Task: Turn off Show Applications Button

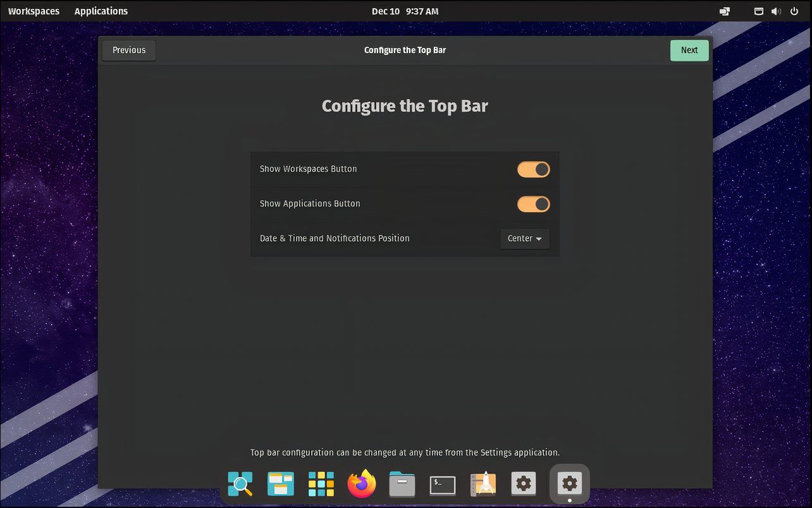Action: [x=533, y=204]
